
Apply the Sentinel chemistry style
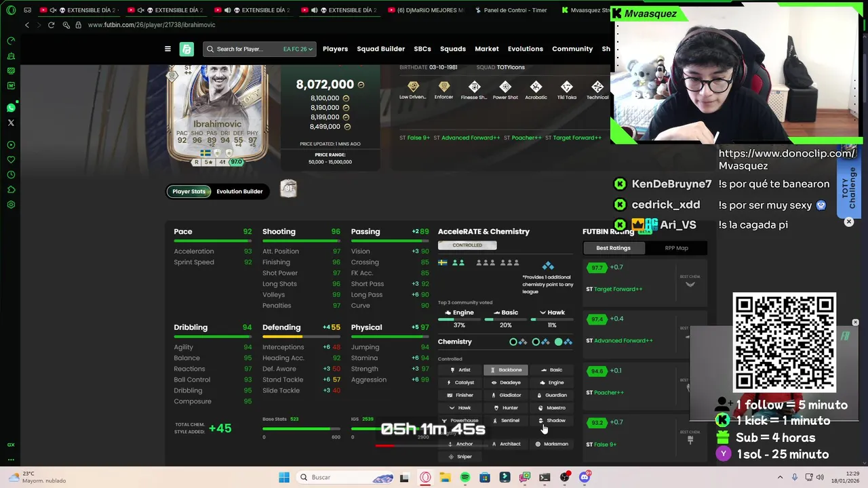click(x=506, y=420)
